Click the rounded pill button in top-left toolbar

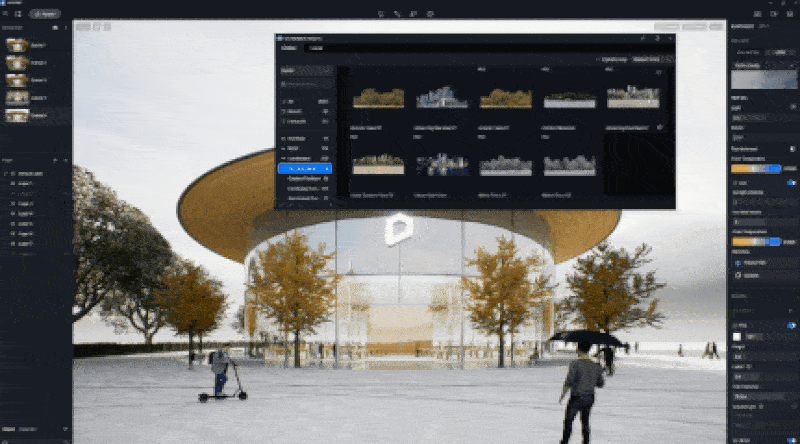pyautogui.click(x=45, y=14)
